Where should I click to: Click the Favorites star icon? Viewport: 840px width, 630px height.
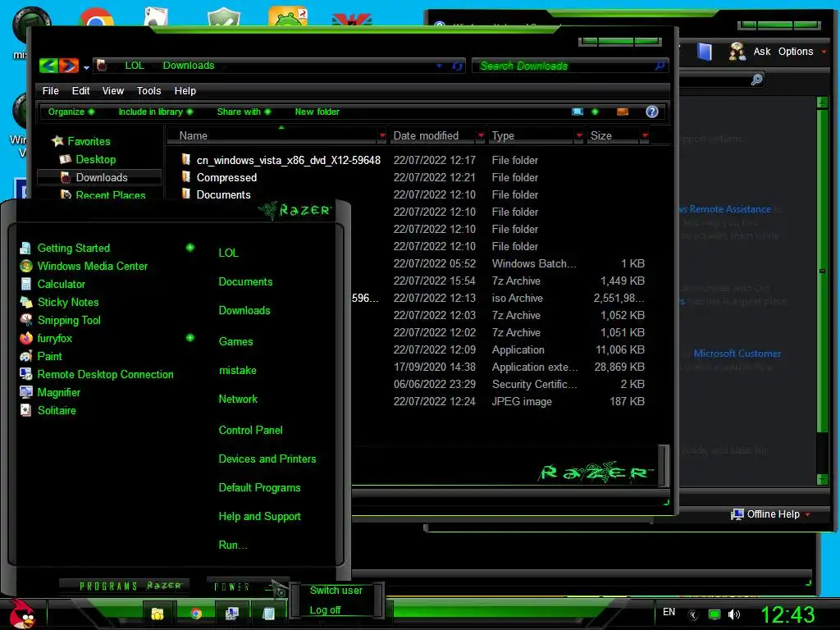point(57,141)
